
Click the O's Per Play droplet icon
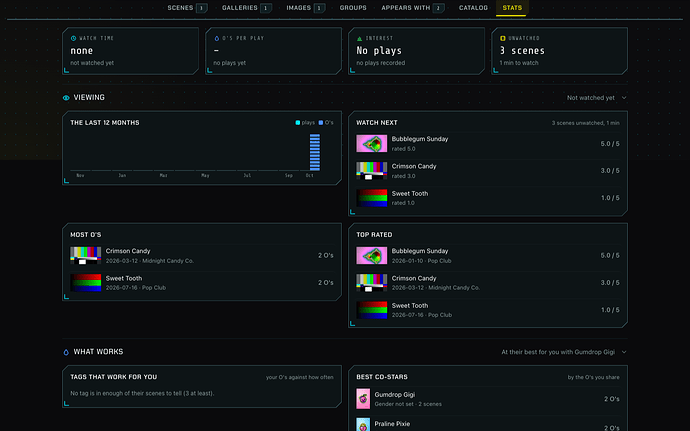click(x=217, y=38)
